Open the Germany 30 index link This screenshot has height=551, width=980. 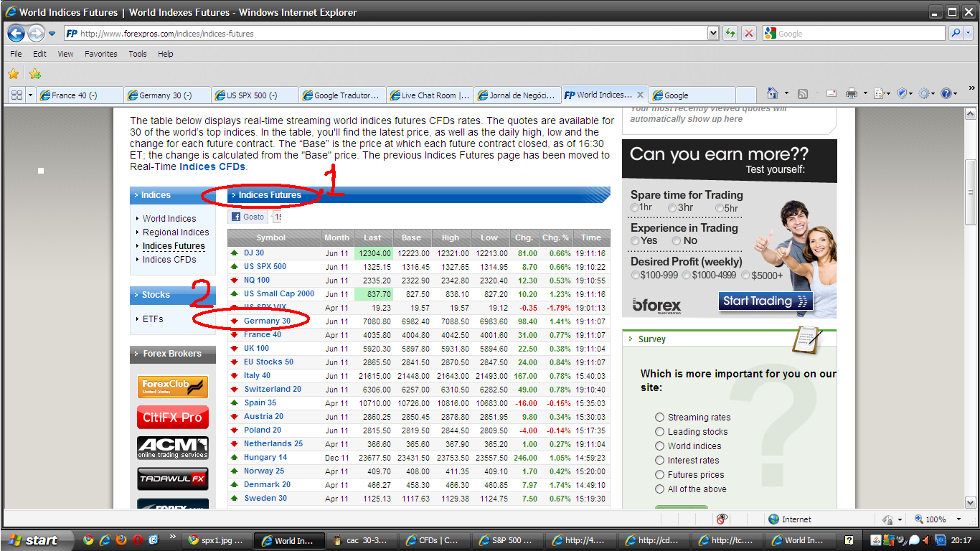coord(267,321)
